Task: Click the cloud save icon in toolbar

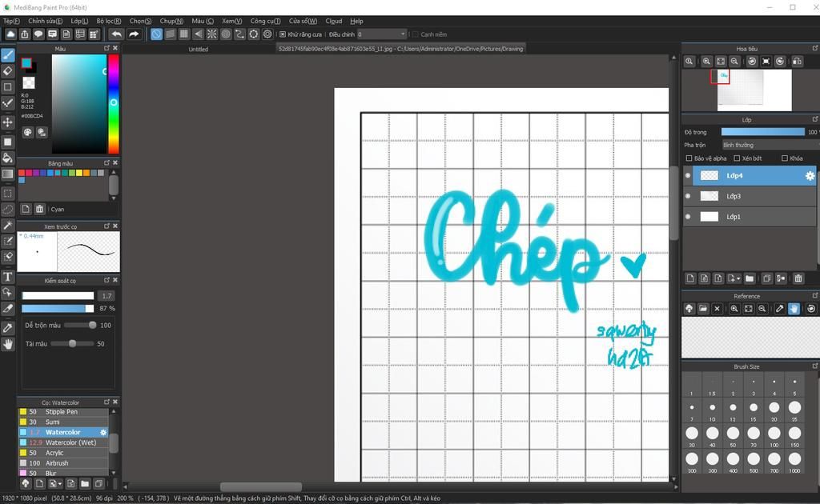Action: [10, 34]
